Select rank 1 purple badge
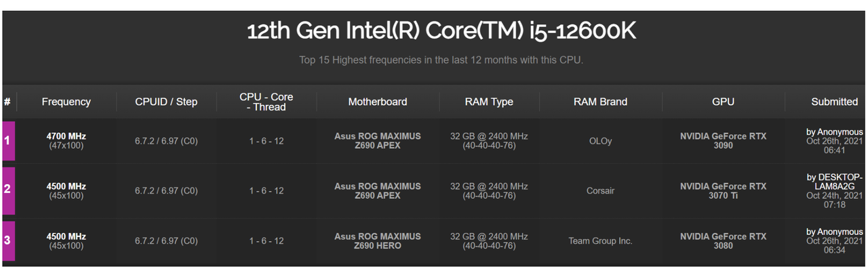The width and height of the screenshot is (868, 277). pyautogui.click(x=8, y=141)
